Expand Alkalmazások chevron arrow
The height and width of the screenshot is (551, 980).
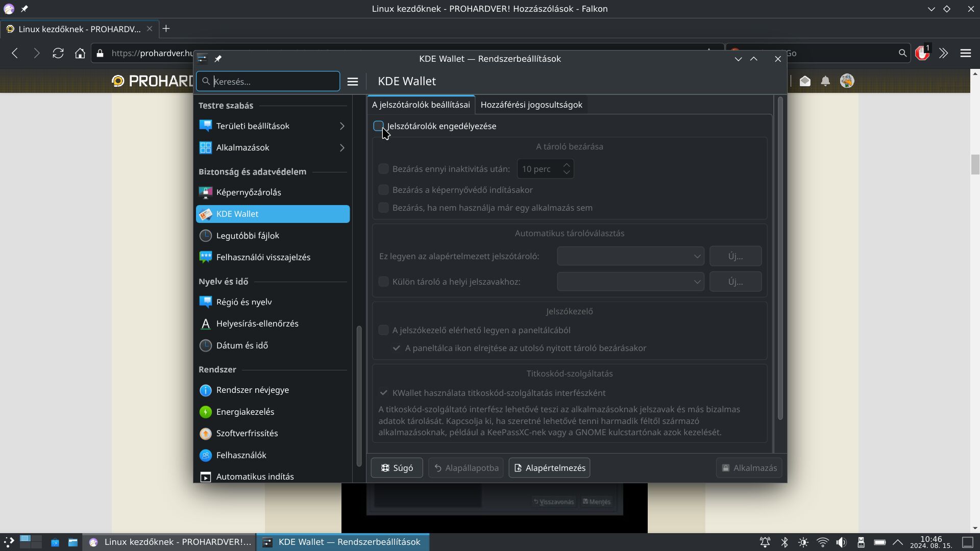342,147
